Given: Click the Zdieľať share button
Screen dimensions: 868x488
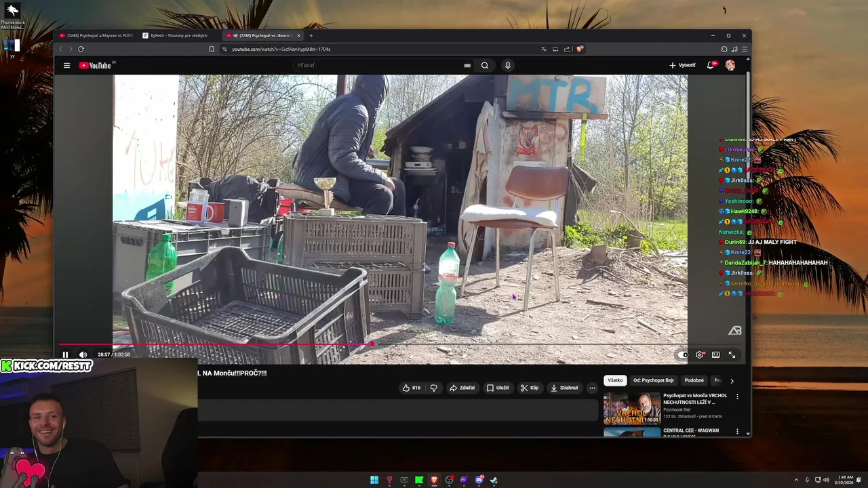Looking at the screenshot, I should 462,388.
